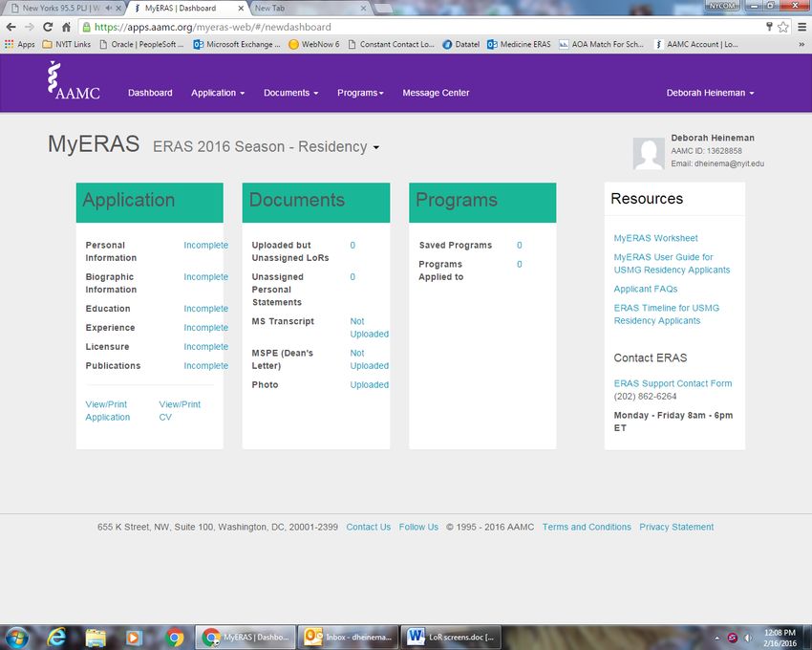Open the Applicant FAQs link
Viewport: 812px width, 650px height.
click(645, 289)
